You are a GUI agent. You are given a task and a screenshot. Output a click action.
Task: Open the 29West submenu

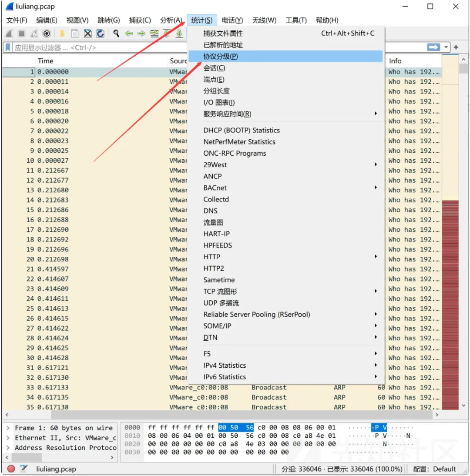pos(285,164)
